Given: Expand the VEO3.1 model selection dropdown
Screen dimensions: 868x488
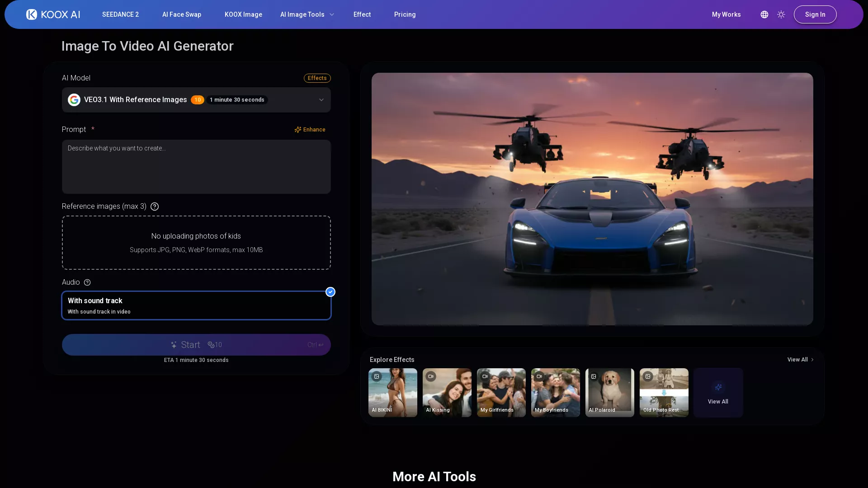Looking at the screenshot, I should pos(321,99).
